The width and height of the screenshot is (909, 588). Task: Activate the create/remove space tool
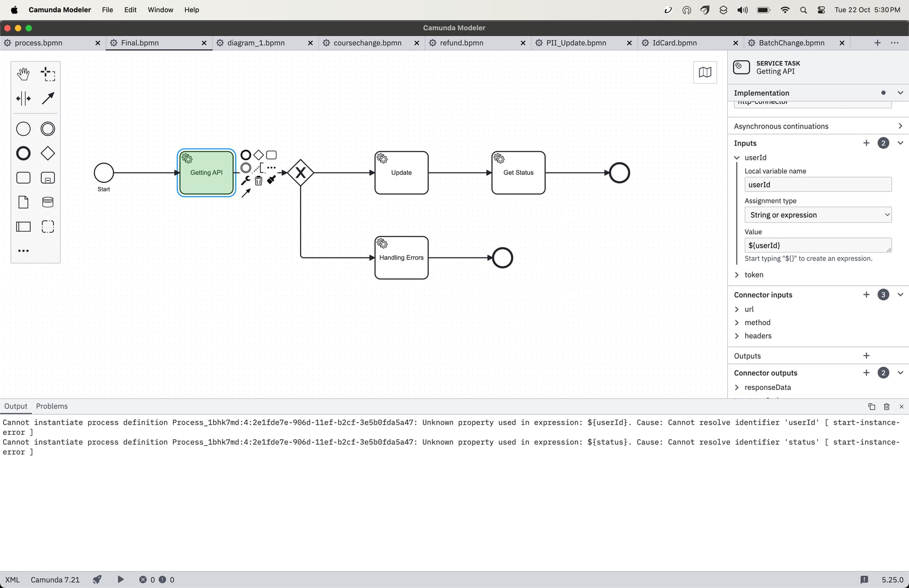[x=23, y=98]
